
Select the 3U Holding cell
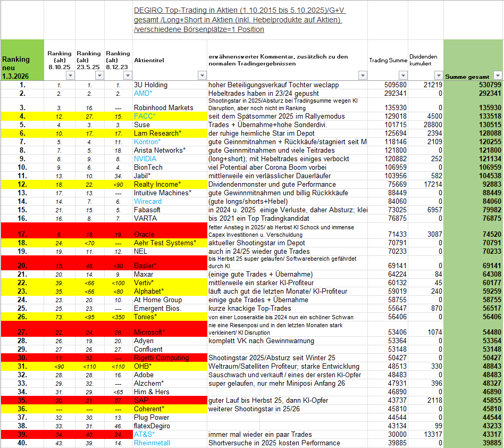click(151, 85)
